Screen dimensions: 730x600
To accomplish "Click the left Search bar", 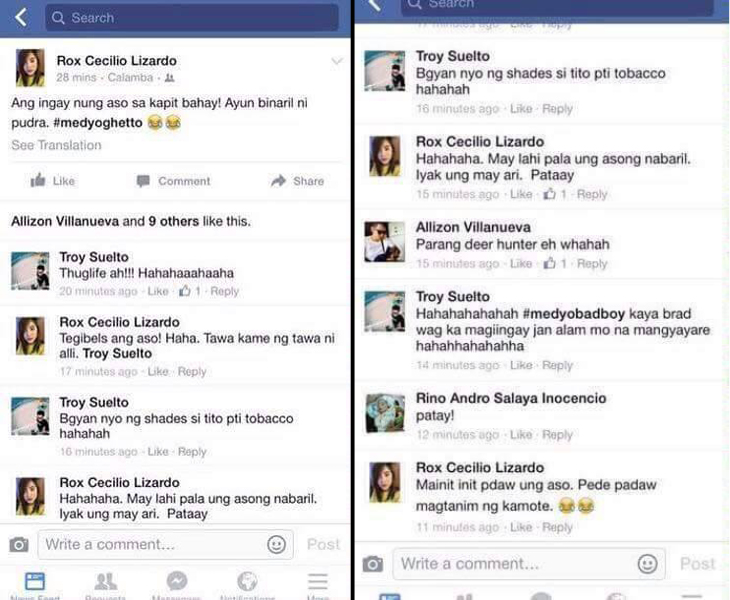I will 192,18.
